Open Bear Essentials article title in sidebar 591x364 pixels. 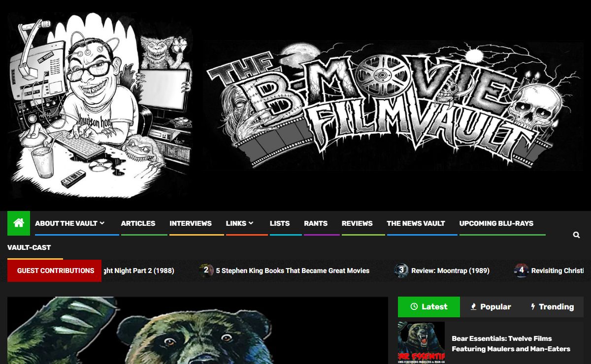point(511,343)
